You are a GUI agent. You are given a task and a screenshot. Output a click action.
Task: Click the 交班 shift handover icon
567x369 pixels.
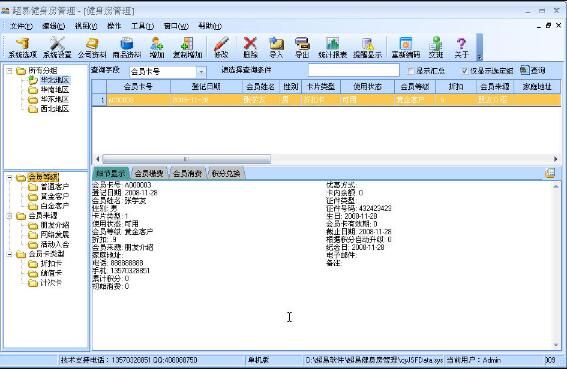coord(436,48)
